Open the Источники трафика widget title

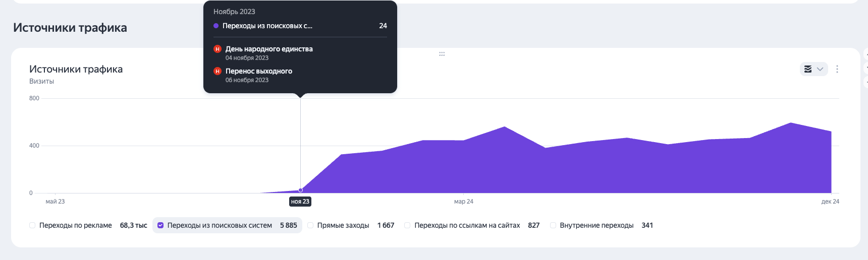76,69
